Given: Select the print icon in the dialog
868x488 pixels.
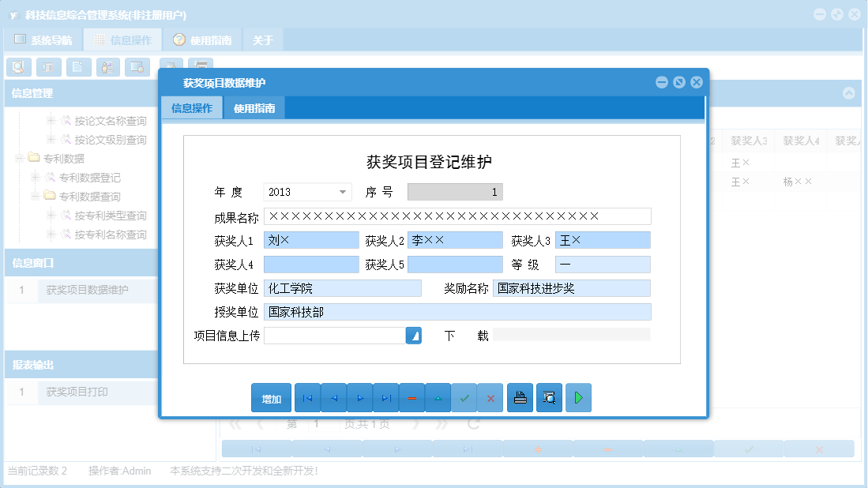Looking at the screenshot, I should tap(520, 397).
